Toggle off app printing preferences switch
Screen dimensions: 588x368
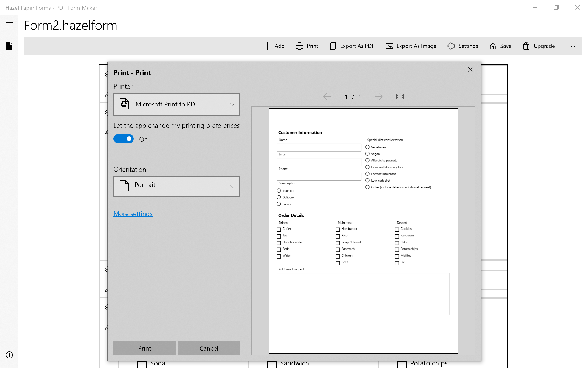coord(123,139)
